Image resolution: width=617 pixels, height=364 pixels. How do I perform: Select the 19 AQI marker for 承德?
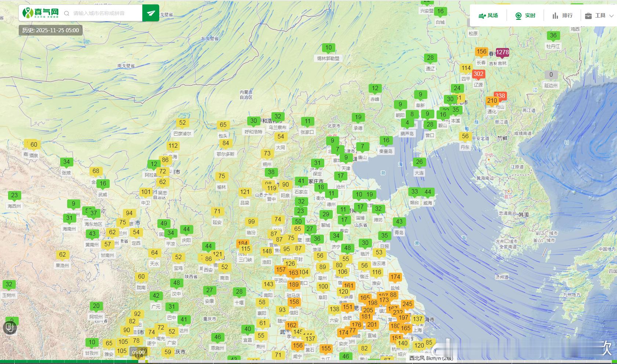(358, 118)
